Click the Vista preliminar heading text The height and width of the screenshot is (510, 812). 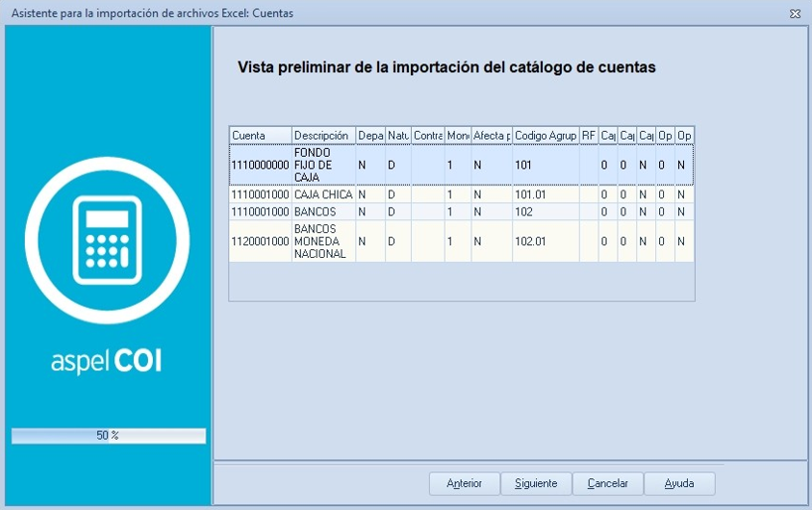click(447, 67)
